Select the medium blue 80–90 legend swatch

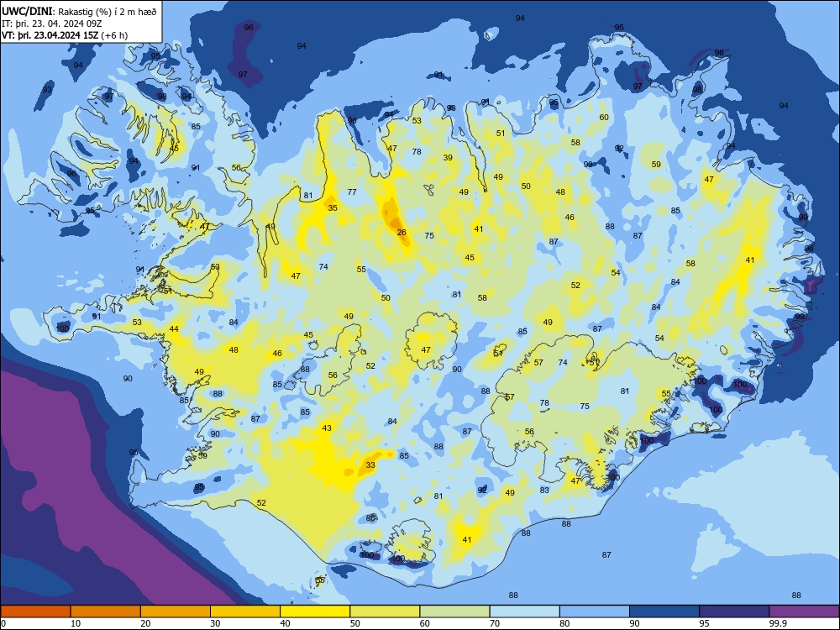pyautogui.click(x=595, y=612)
